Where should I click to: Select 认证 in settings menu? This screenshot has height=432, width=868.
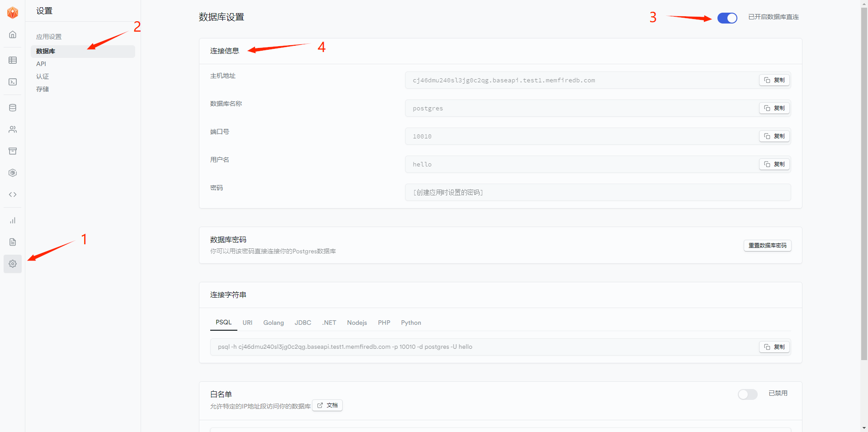pos(42,76)
